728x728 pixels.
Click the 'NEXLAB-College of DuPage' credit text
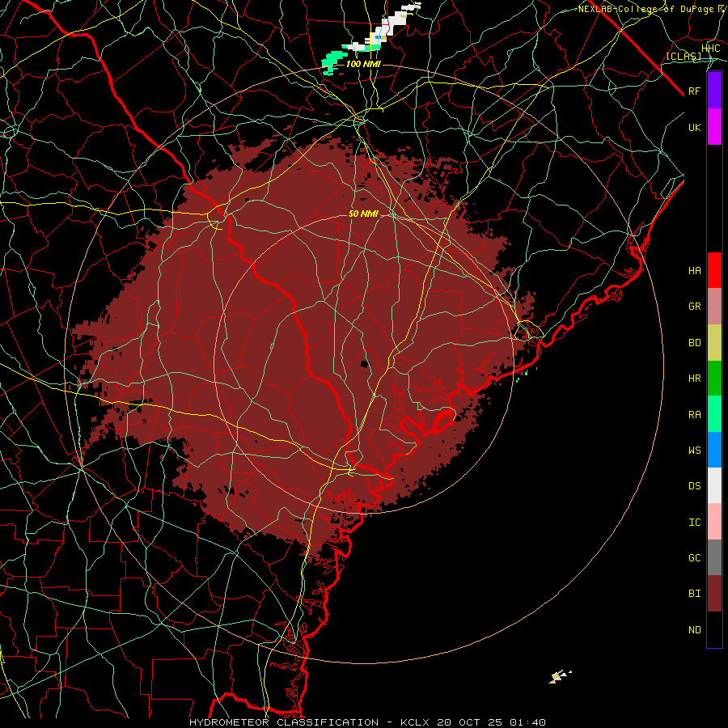click(x=648, y=9)
